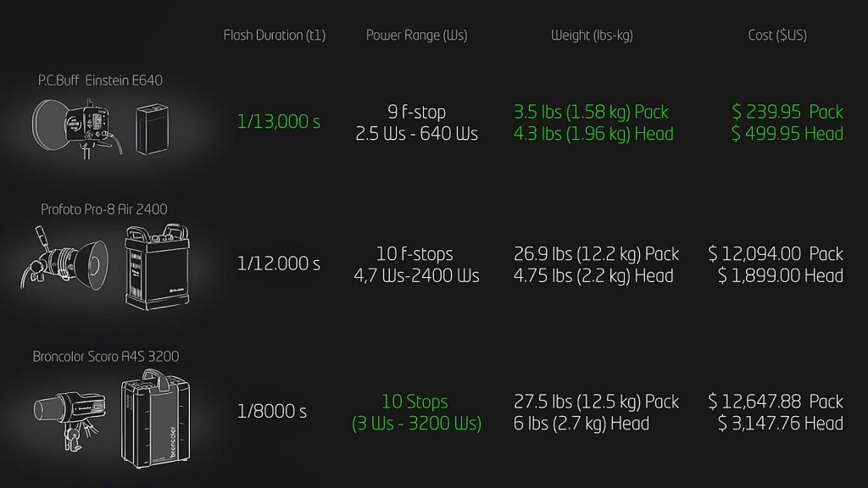The width and height of the screenshot is (868, 488).
Task: Select the Profoto Pro-8 flash head drawing
Action: pos(64,259)
